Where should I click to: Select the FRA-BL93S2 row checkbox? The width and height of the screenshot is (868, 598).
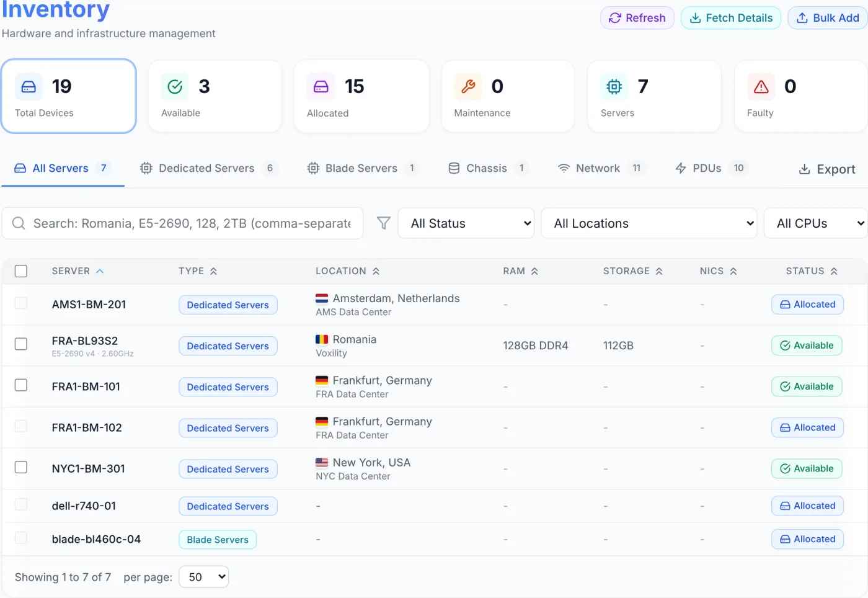coord(21,344)
